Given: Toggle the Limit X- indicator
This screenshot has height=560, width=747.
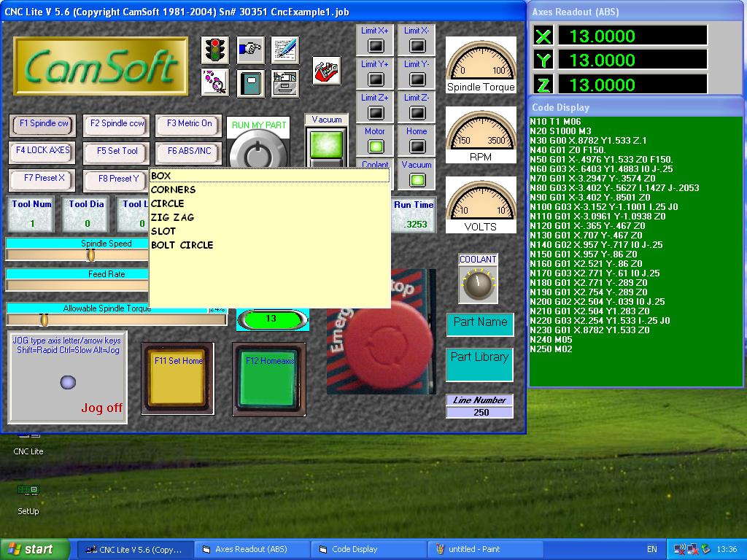Looking at the screenshot, I should [x=417, y=46].
